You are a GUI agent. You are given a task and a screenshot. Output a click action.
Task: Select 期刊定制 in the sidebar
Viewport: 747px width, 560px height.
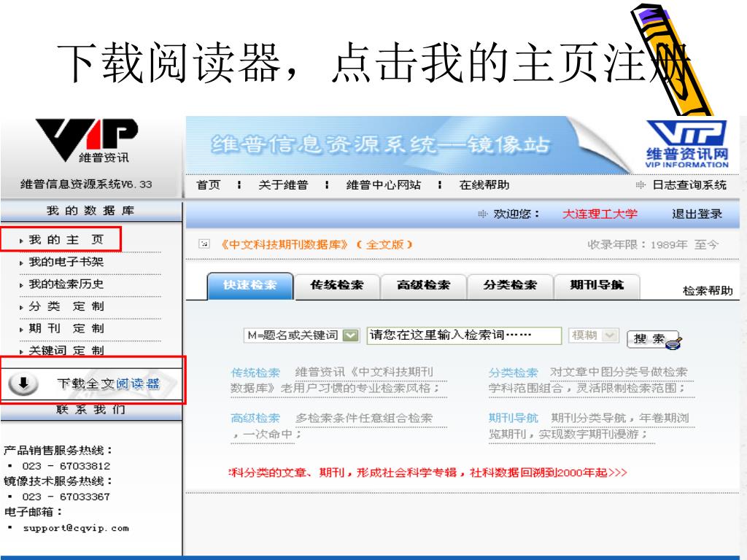66,328
